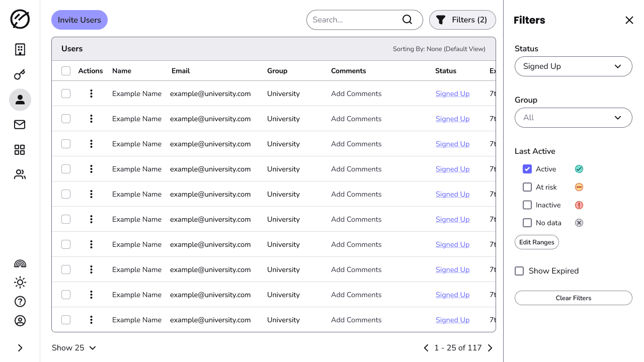Close the Filters panel
644x362 pixels.
click(629, 20)
